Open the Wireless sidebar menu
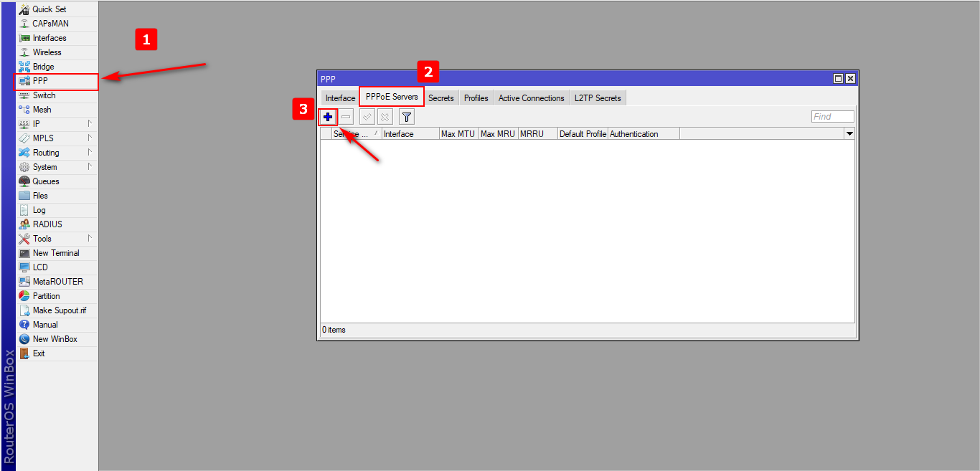 point(47,52)
